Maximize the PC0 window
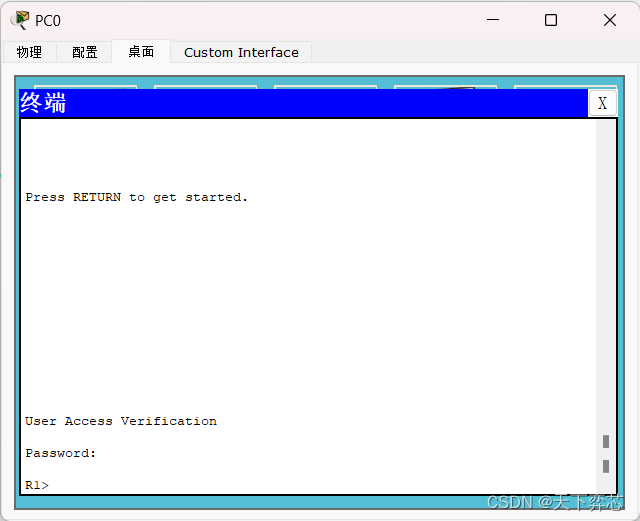Viewport: 640px width, 521px height. coord(551,20)
